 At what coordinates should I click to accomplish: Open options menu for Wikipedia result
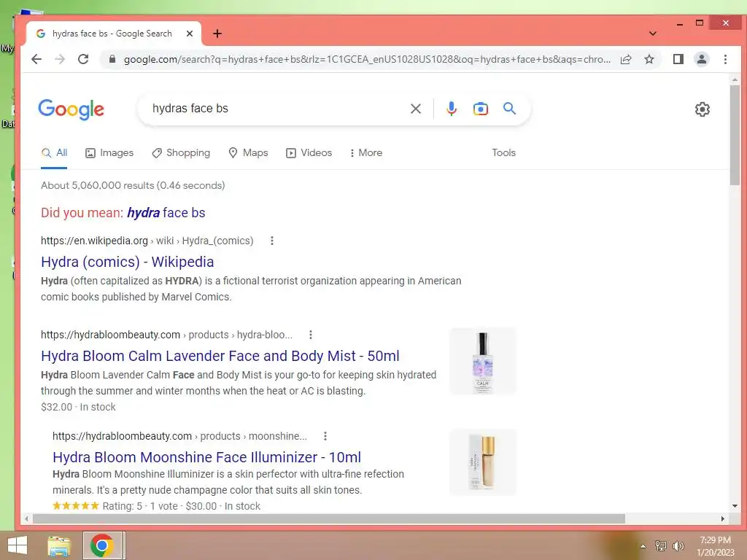[272, 241]
